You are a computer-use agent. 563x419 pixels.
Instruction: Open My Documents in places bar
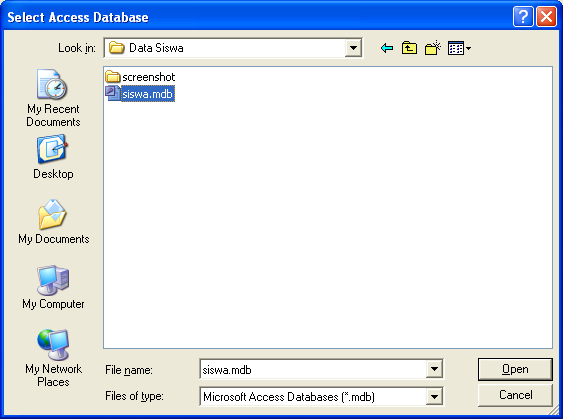(53, 222)
